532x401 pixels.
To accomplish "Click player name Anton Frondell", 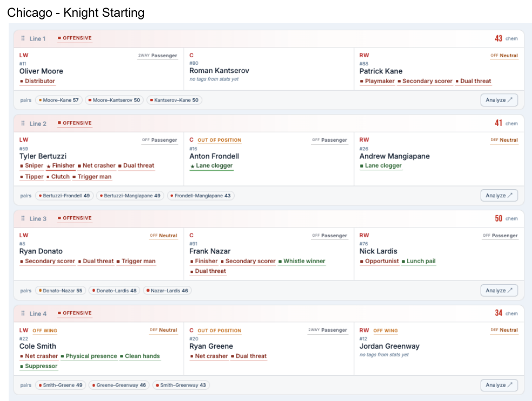I will coord(214,156).
